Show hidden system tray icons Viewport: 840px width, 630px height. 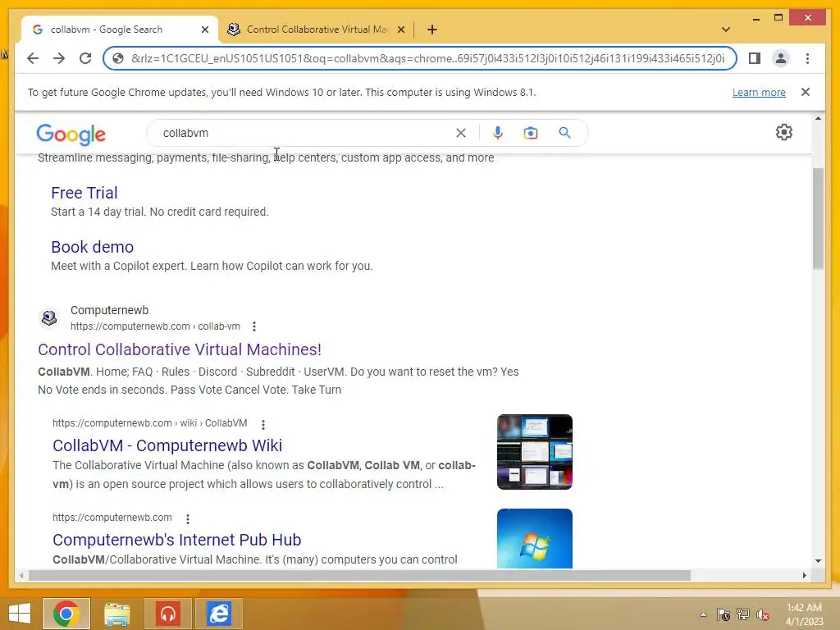coord(703,614)
